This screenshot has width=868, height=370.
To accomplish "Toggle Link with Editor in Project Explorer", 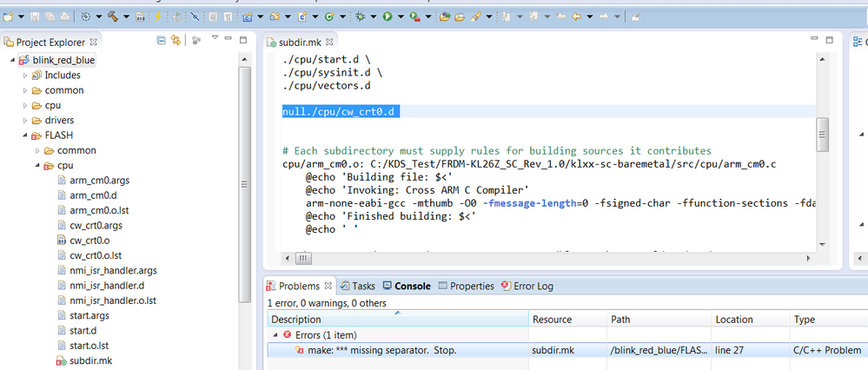I will (176, 40).
